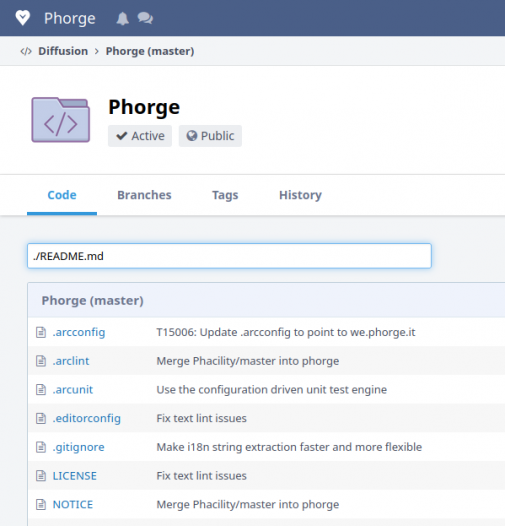The width and height of the screenshot is (505, 526).
Task: Select the Code tab
Action: tap(62, 195)
